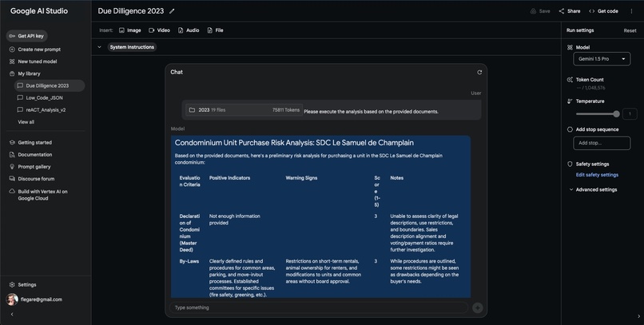Click the Safety settings shield icon
The image size is (644, 325).
click(570, 164)
